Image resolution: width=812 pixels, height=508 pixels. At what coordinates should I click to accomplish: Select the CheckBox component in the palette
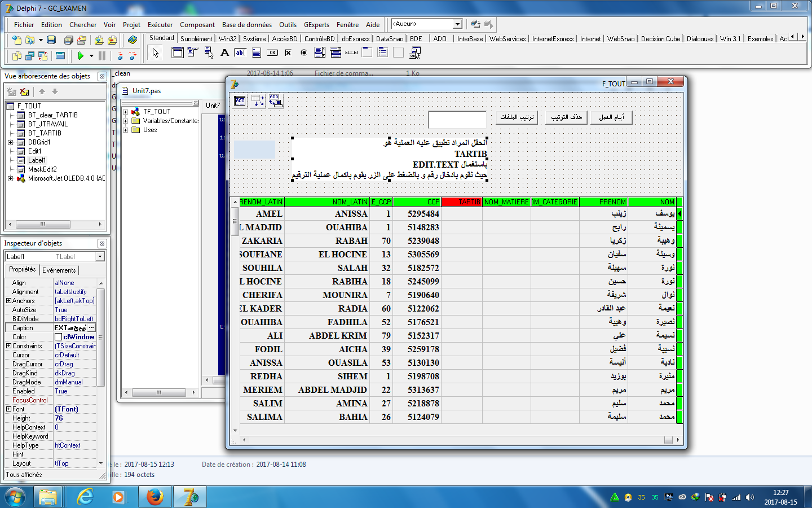[x=288, y=53]
